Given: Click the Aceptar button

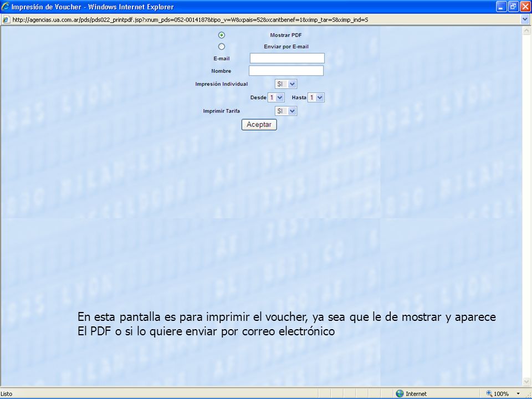Looking at the screenshot, I should (x=259, y=125).
